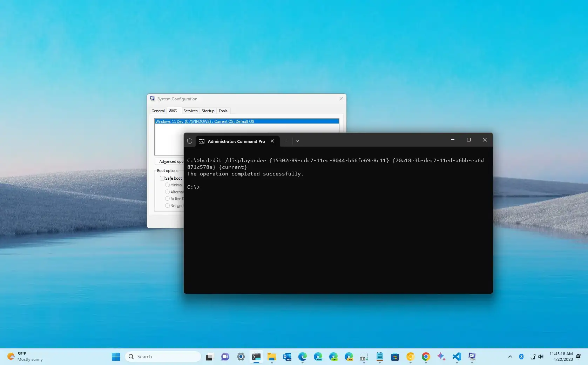588x365 pixels.
Task: Launch Visual Studio Code from the taskbar
Action: [x=457, y=357]
